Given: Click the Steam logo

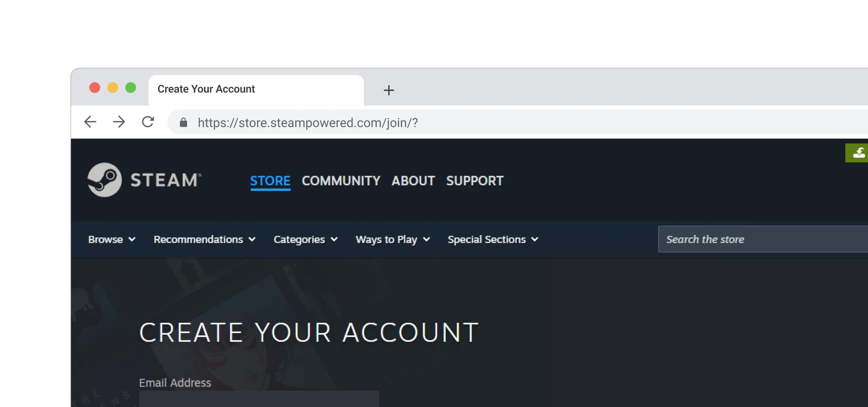Looking at the screenshot, I should click(x=144, y=180).
